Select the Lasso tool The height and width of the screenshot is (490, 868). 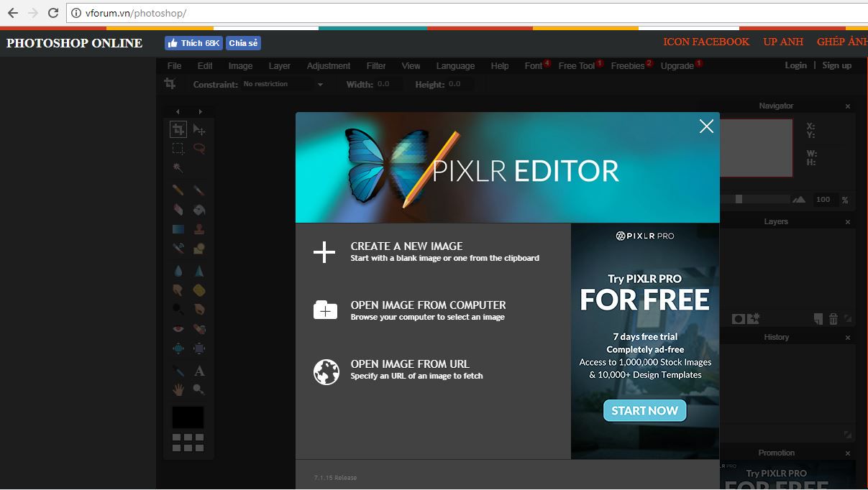(199, 149)
